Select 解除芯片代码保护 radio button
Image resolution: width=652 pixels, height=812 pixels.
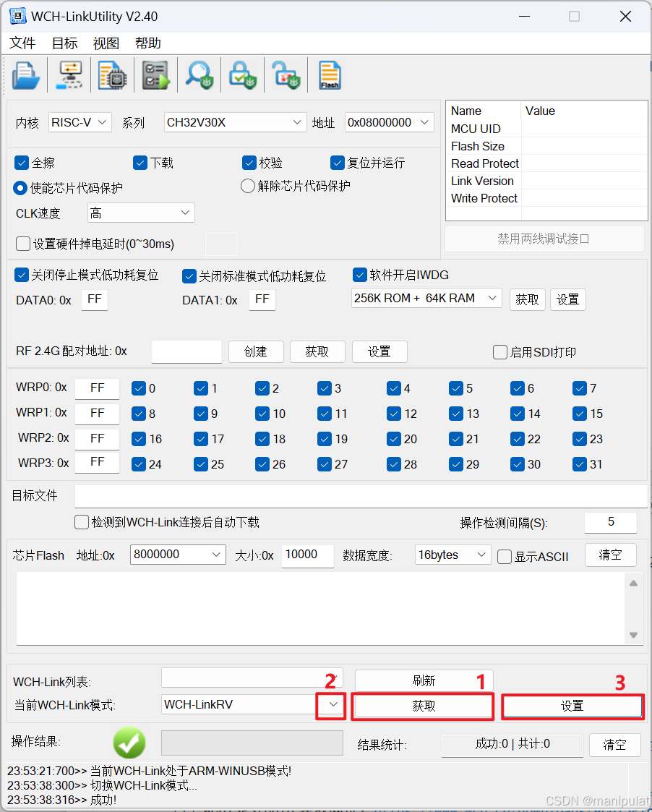click(247, 185)
